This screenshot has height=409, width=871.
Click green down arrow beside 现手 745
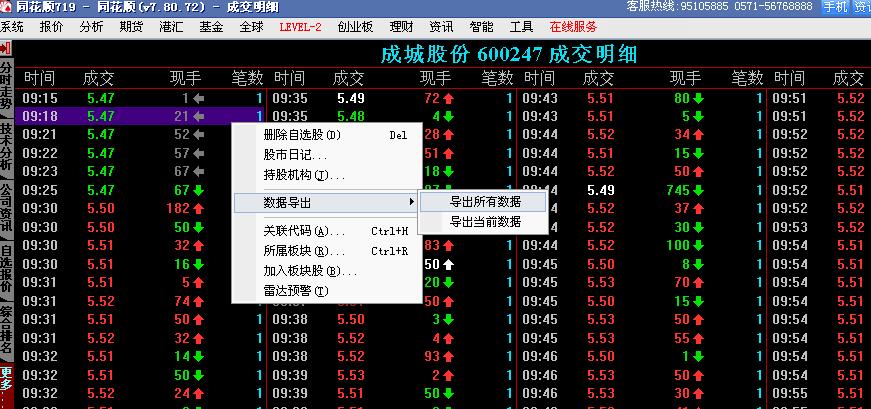click(698, 190)
